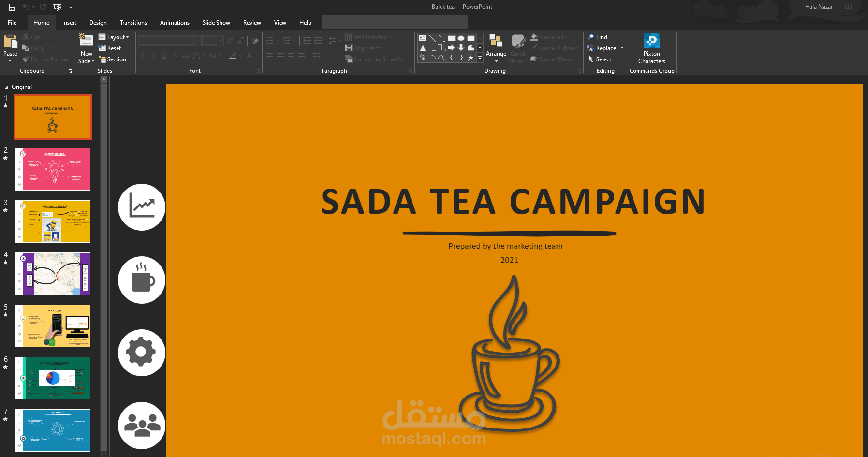
Task: Save the presentation via Quick Access
Action: click(x=12, y=7)
